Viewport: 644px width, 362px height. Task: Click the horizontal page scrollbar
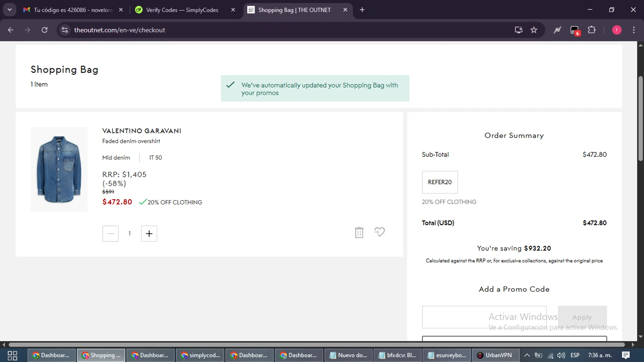coord(316,344)
